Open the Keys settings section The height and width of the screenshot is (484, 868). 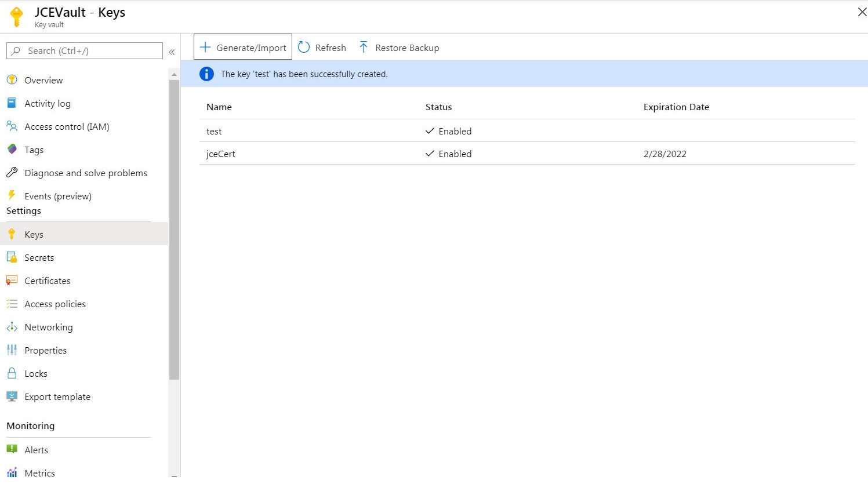tap(34, 234)
